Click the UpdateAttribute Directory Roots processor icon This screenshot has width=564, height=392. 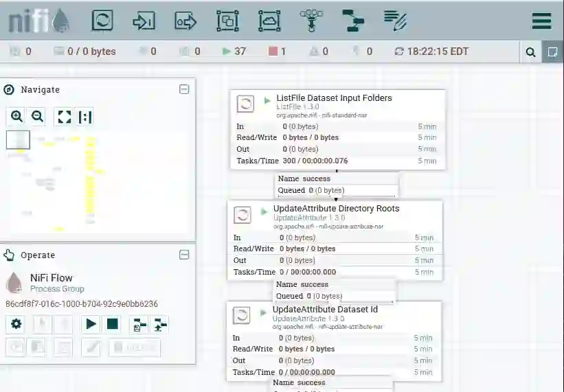pos(242,215)
